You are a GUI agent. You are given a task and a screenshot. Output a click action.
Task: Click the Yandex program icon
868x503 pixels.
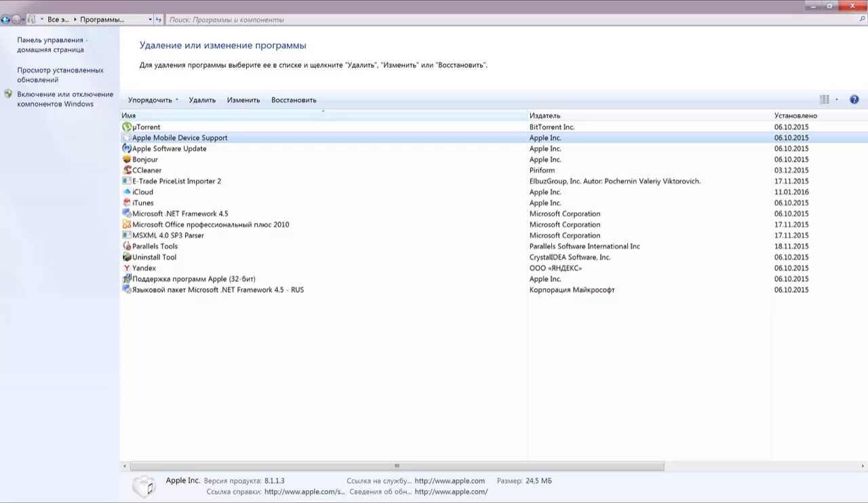[x=127, y=268]
